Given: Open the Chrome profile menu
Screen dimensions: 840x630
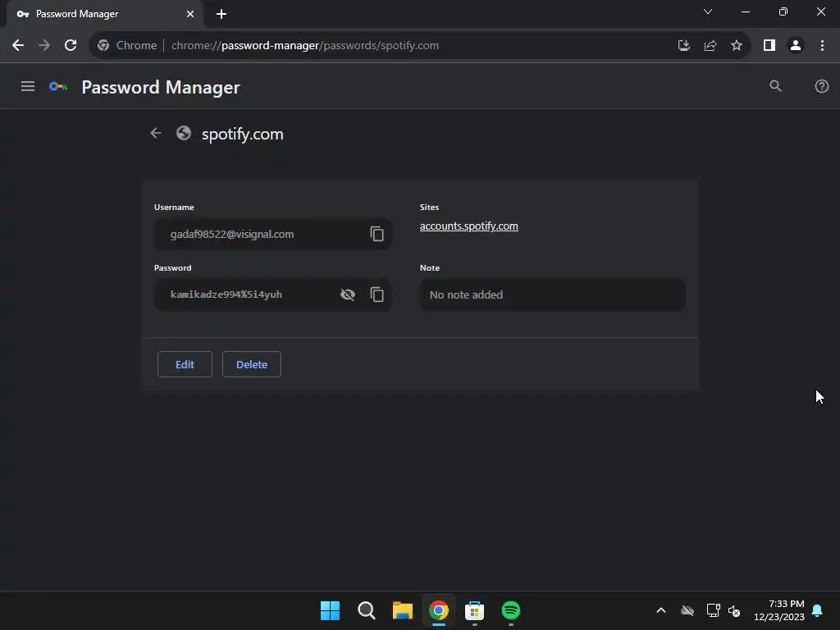Looking at the screenshot, I should point(796,46).
